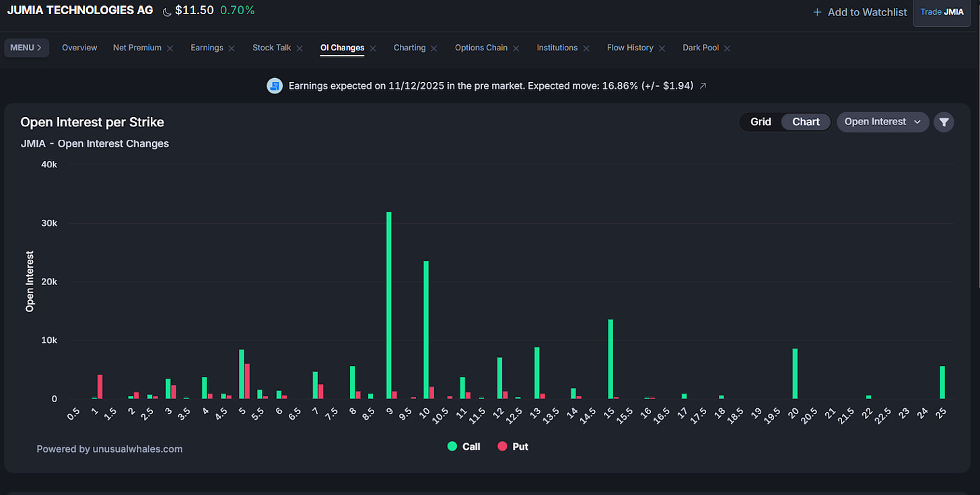Expand the MENU button
Screen dimensions: 980x495
tap(26, 48)
